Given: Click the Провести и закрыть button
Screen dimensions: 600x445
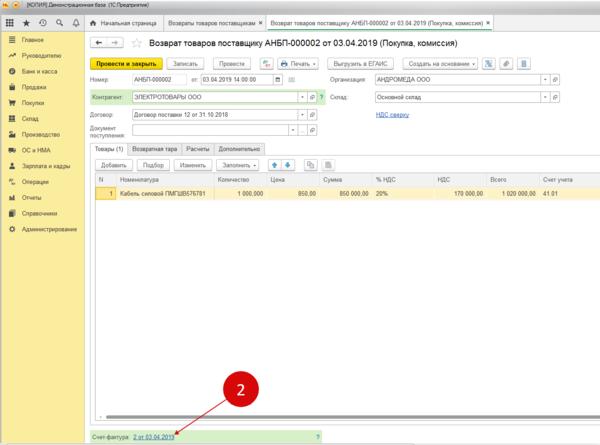Looking at the screenshot, I should coord(126,64).
